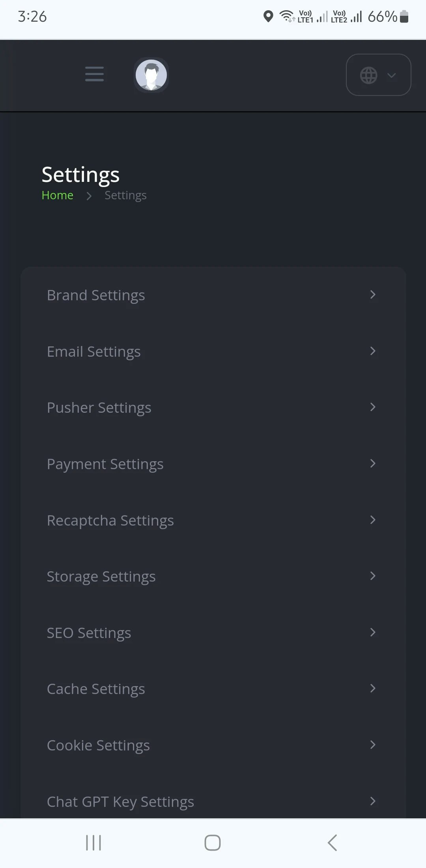
Task: Open the hamburger navigation menu
Action: (94, 74)
